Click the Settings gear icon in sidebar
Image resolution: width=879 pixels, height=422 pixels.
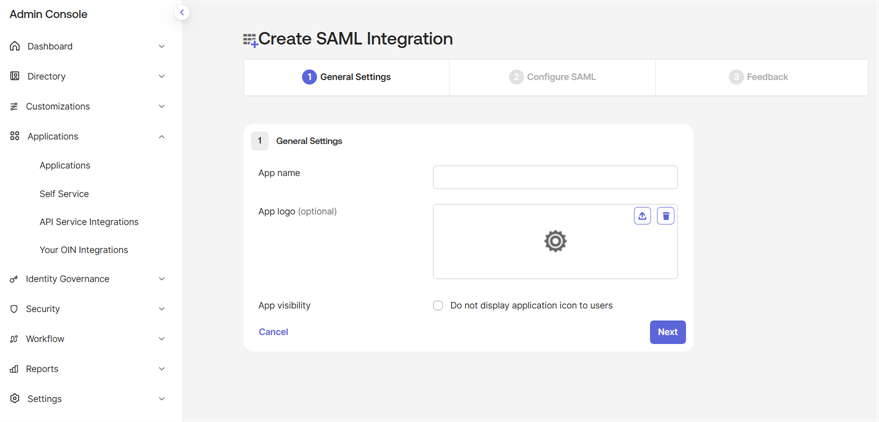coord(15,398)
